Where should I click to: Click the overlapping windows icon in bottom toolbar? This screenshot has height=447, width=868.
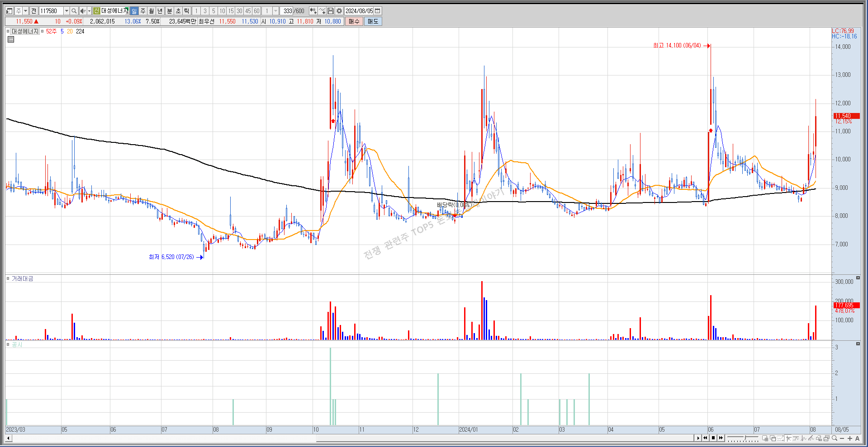773,438
